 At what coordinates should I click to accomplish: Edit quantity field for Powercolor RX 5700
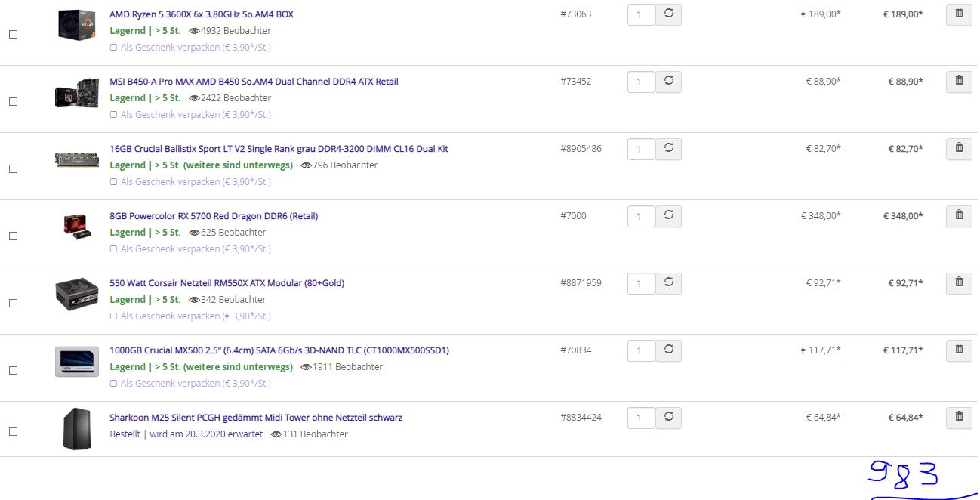[641, 217]
